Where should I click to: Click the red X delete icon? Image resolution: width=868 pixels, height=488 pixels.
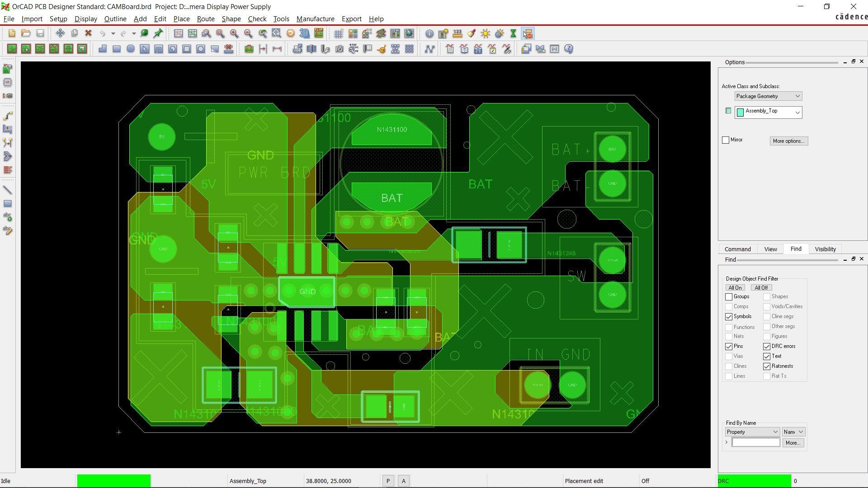click(89, 33)
